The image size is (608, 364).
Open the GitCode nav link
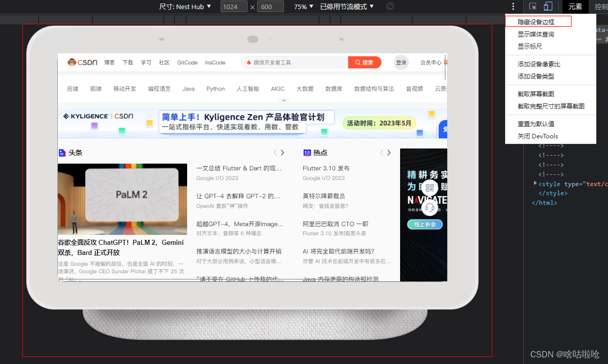point(187,62)
